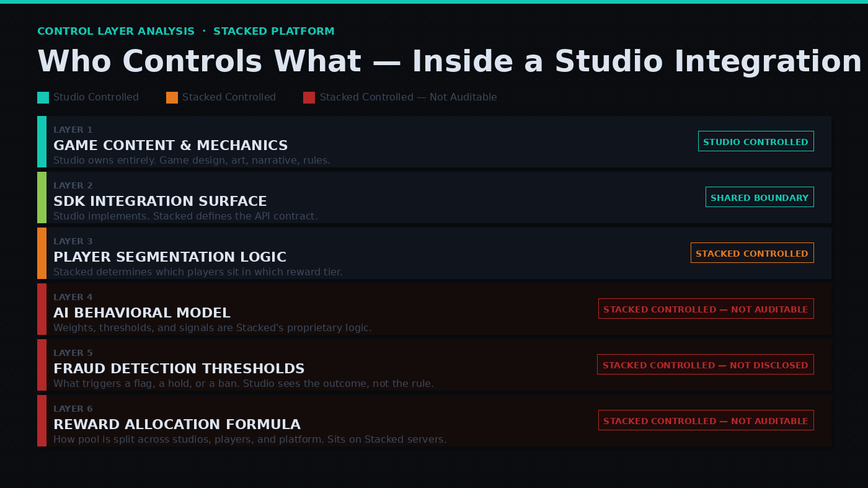Click the orange Stacked Controlled legend swatch

pyautogui.click(x=172, y=97)
